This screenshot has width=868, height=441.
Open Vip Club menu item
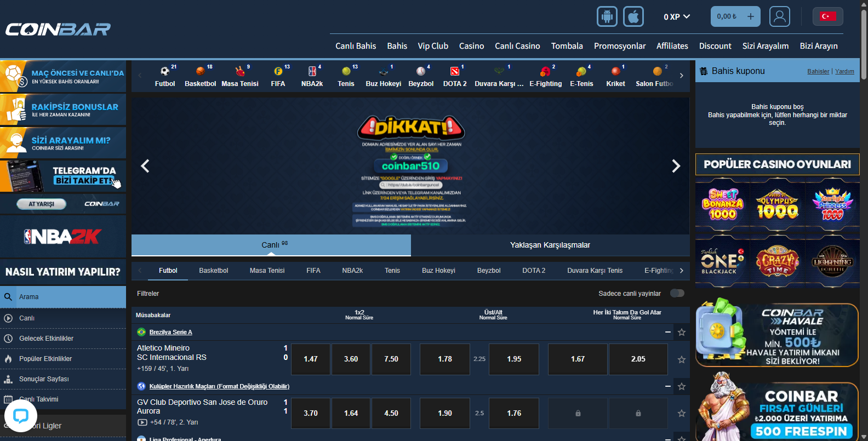[x=433, y=46]
